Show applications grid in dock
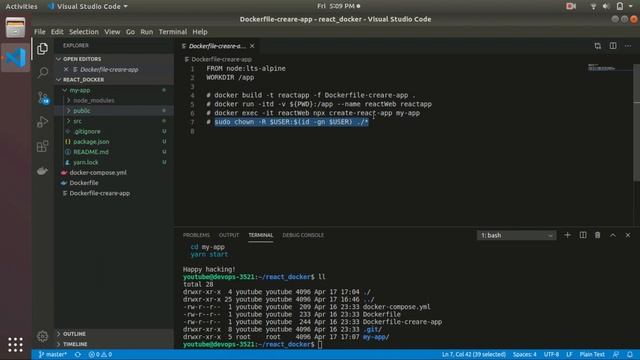The image size is (640, 360). [16, 344]
